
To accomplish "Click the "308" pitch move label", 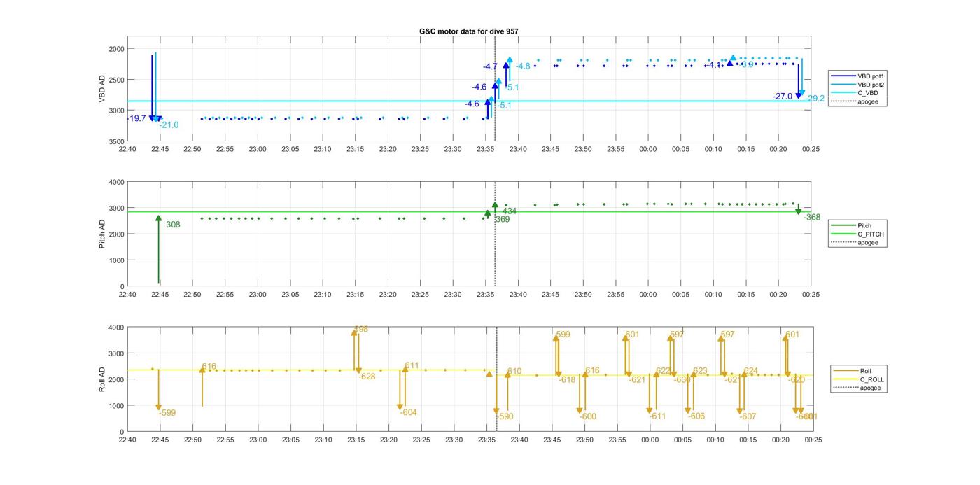I will [x=173, y=225].
